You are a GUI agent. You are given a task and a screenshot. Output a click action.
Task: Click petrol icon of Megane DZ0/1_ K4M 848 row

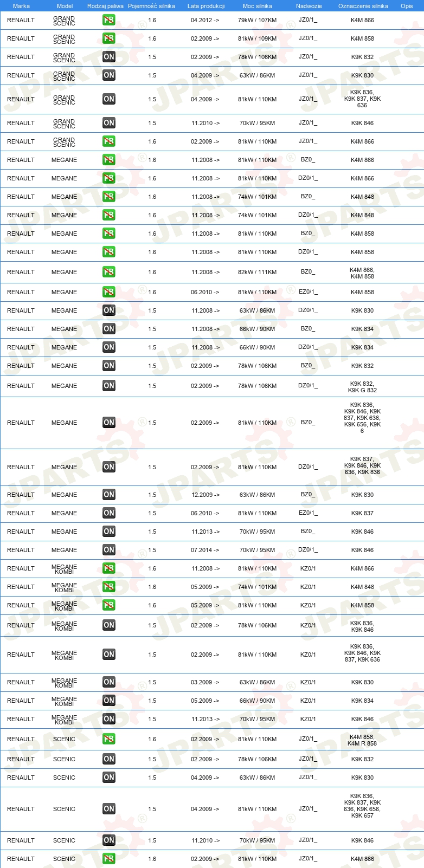(x=109, y=215)
